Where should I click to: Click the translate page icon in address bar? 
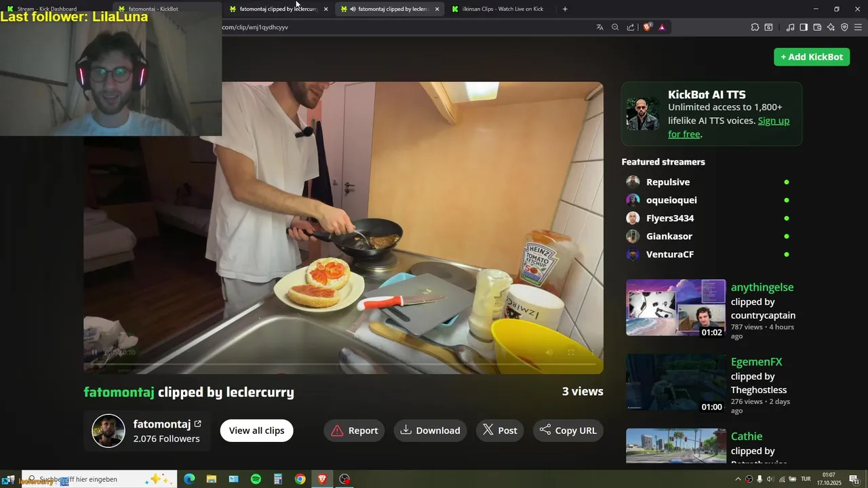[599, 27]
